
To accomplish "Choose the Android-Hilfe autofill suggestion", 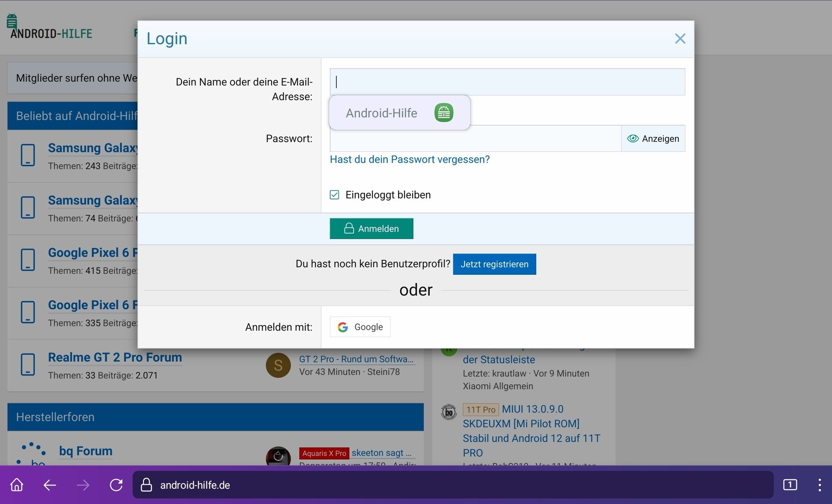I will coord(400,113).
